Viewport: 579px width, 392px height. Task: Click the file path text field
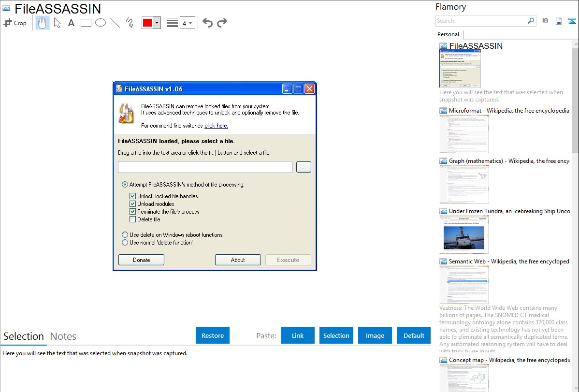tap(205, 167)
